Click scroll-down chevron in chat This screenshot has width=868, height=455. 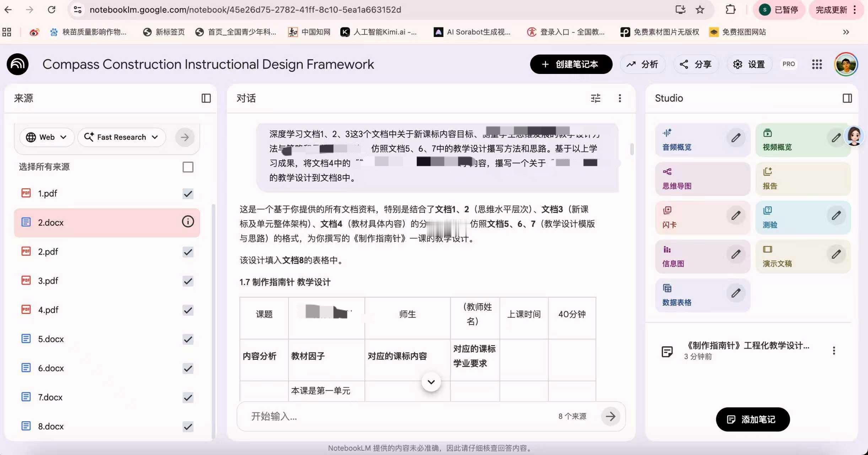click(x=431, y=382)
